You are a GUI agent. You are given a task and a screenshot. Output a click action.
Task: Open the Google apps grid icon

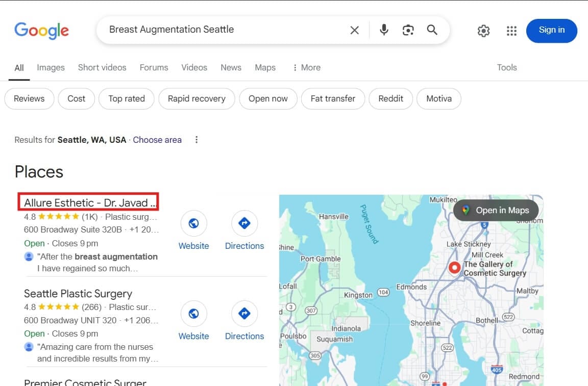tap(511, 31)
